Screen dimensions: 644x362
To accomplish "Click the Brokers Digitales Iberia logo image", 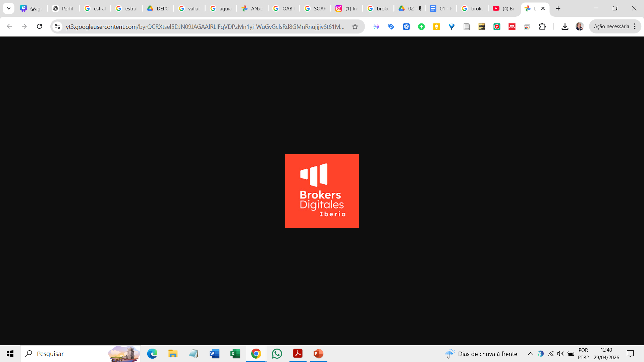I will pyautogui.click(x=322, y=191).
